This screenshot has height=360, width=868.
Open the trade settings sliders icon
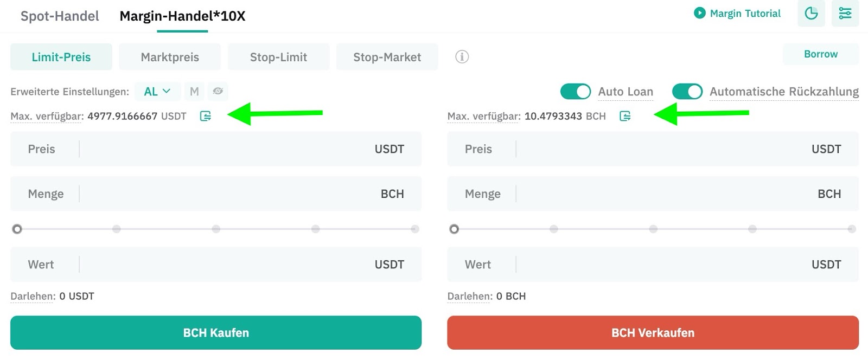(x=845, y=14)
